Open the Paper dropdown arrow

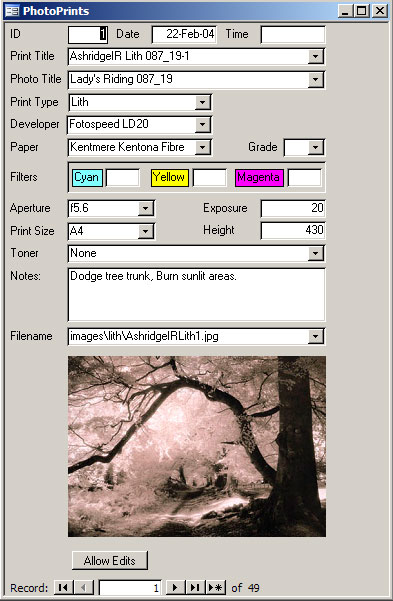[x=202, y=147]
